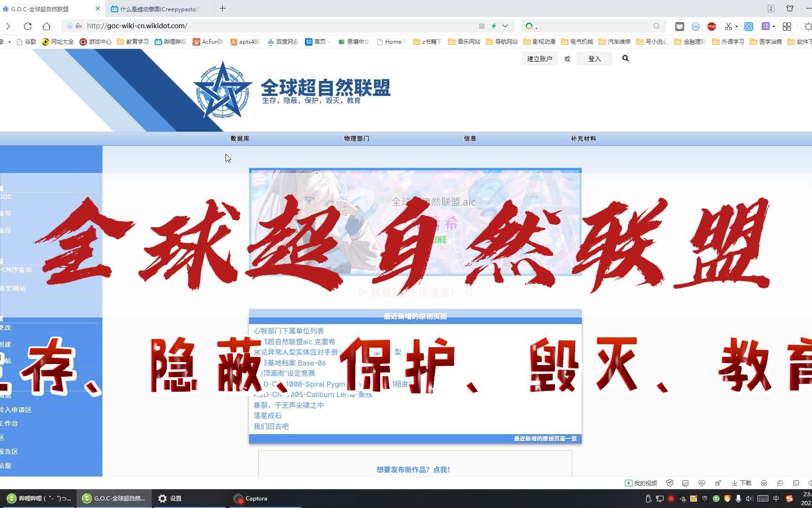812x508 pixels.
Task: Open the 下载 downloads manager
Action: (742, 483)
